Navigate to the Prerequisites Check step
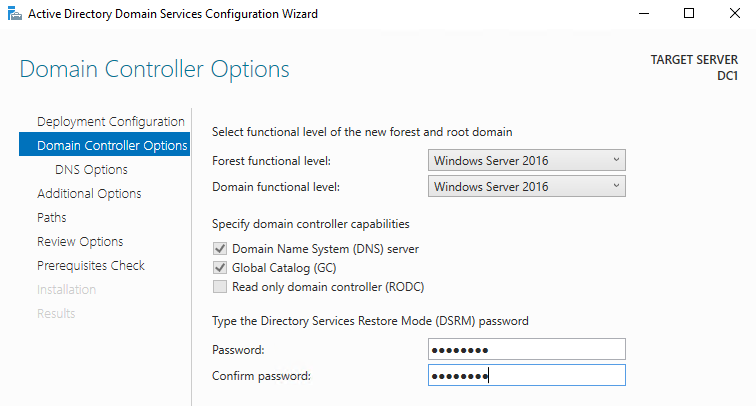756x406 pixels. click(91, 266)
